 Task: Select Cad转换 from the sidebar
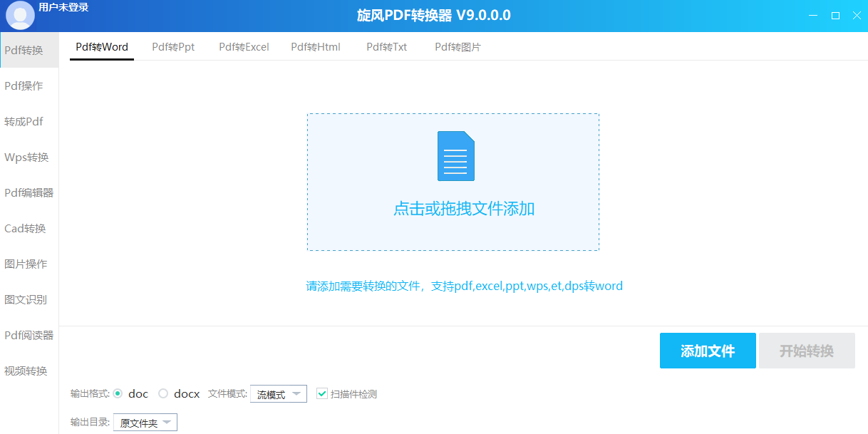(x=26, y=229)
